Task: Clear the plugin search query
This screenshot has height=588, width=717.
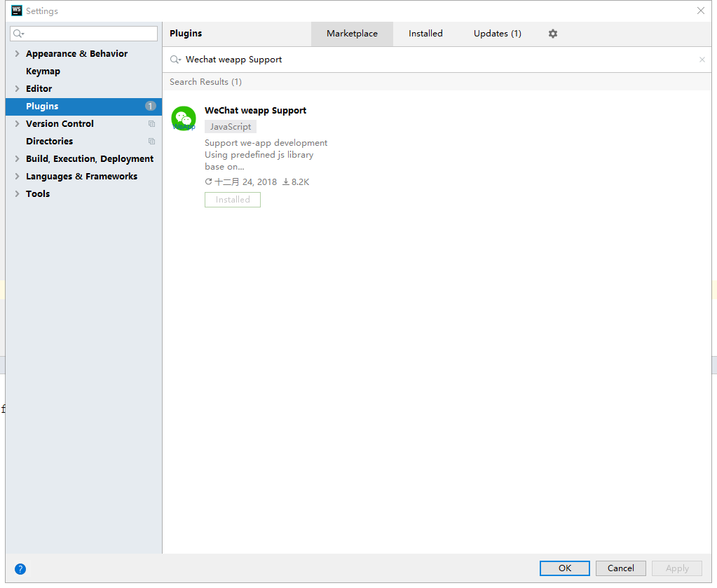Action: click(702, 60)
